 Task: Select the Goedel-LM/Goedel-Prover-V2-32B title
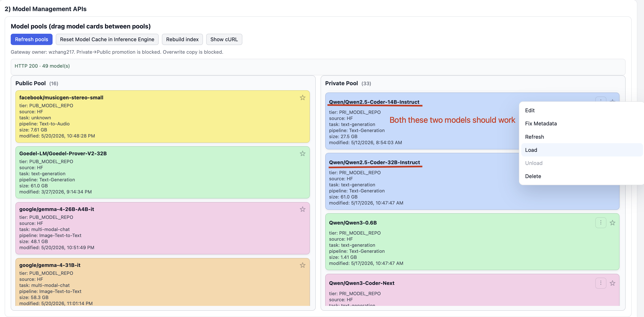[63, 154]
